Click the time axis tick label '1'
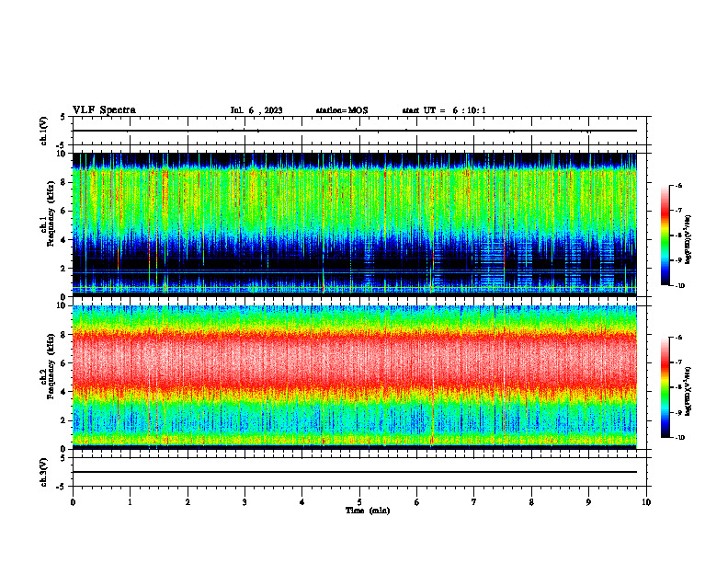This screenshot has width=728, height=563. (x=130, y=502)
